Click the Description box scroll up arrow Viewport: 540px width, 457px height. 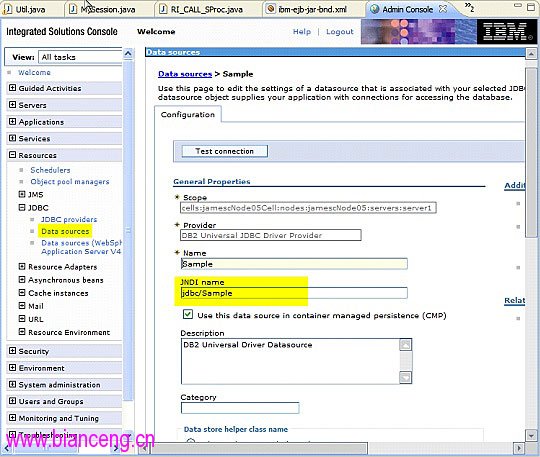point(405,345)
